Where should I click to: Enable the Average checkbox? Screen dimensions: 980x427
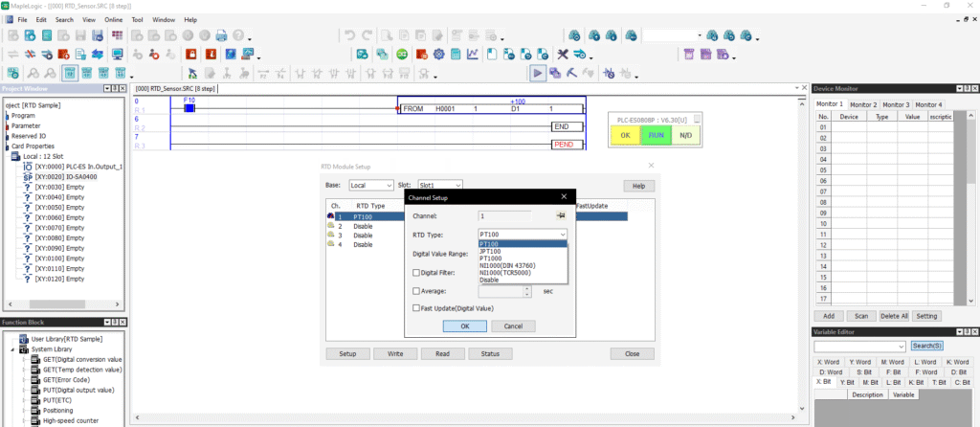pyautogui.click(x=416, y=291)
